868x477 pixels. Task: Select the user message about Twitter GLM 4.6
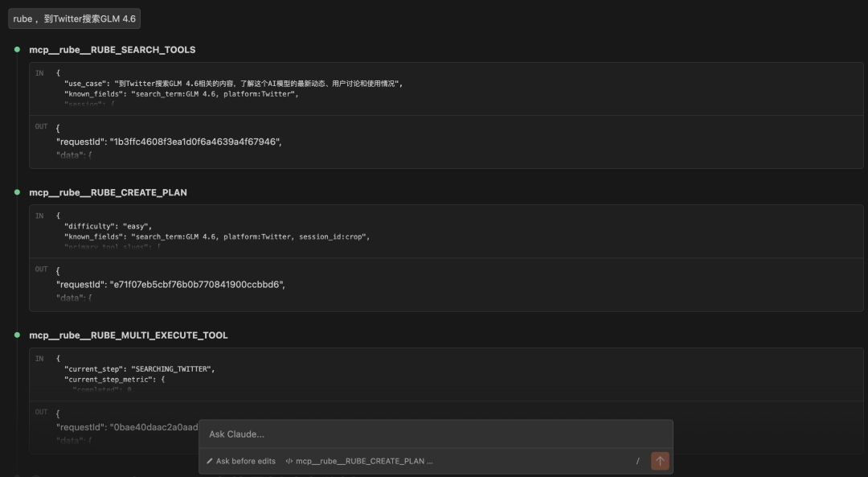pyautogui.click(x=74, y=19)
